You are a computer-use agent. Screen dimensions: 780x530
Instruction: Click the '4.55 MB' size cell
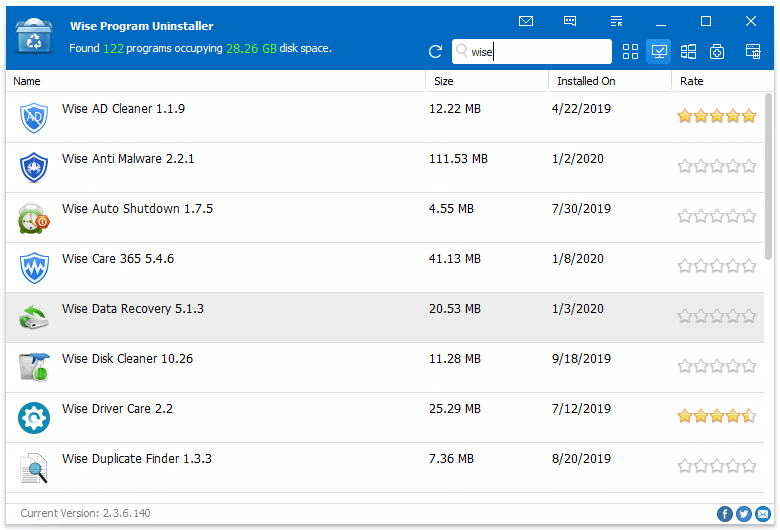(451, 209)
